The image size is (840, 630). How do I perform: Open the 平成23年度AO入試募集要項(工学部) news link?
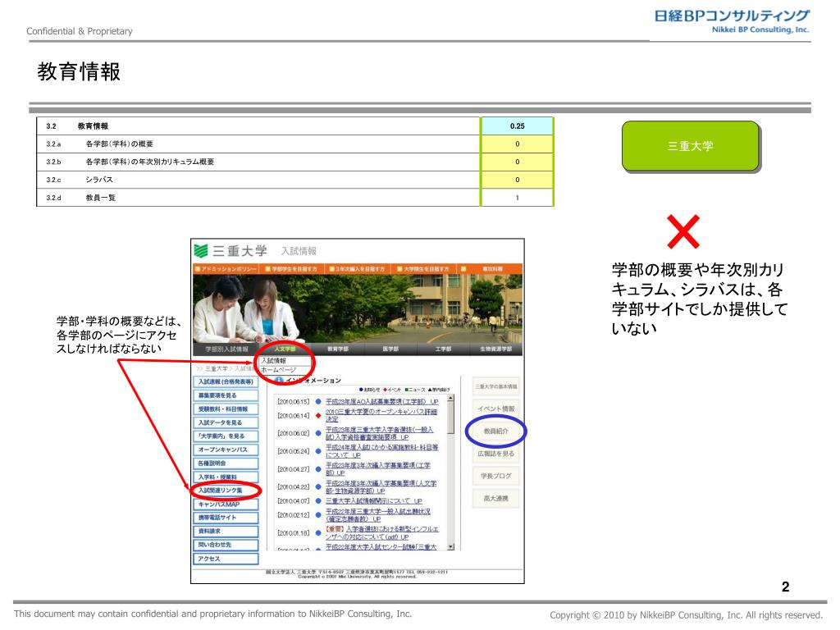(x=381, y=401)
